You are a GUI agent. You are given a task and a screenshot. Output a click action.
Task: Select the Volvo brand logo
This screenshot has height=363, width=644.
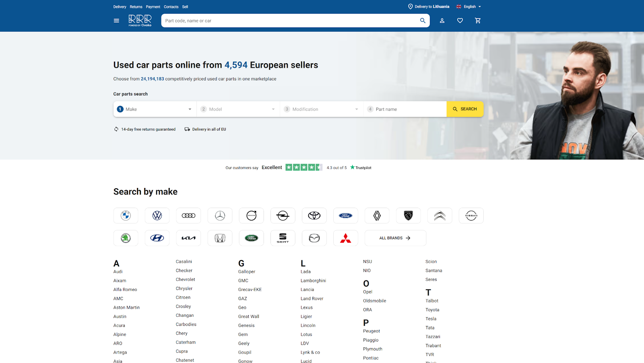tap(252, 216)
